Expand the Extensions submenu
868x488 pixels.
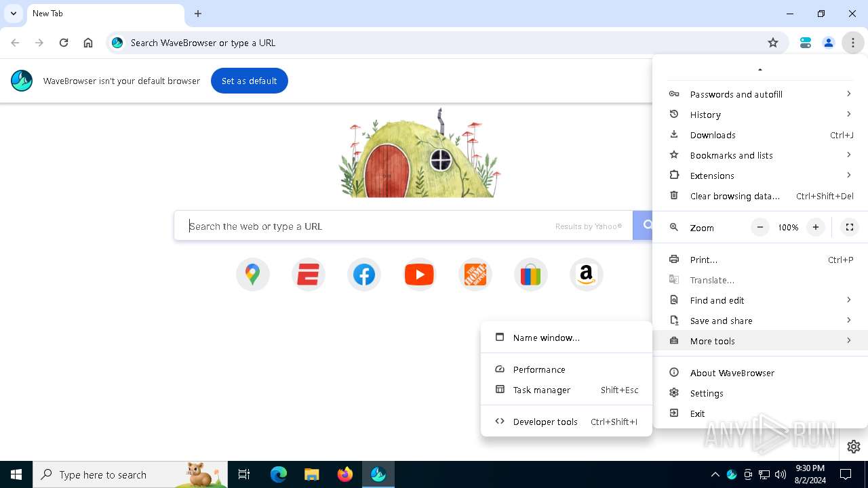coord(760,176)
